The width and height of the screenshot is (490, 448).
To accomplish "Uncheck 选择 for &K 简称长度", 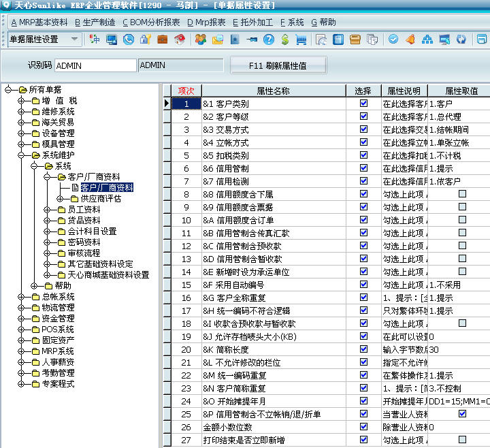I will [x=363, y=349].
